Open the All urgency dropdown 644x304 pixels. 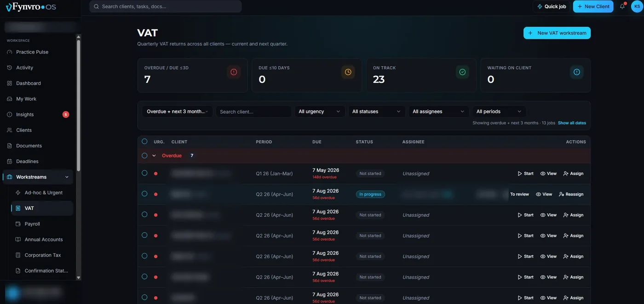click(320, 111)
